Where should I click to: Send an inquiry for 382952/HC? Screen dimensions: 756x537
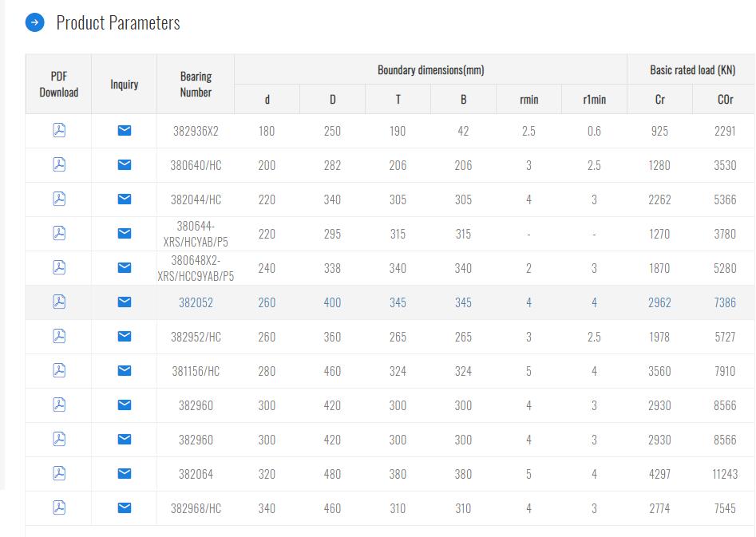point(124,336)
